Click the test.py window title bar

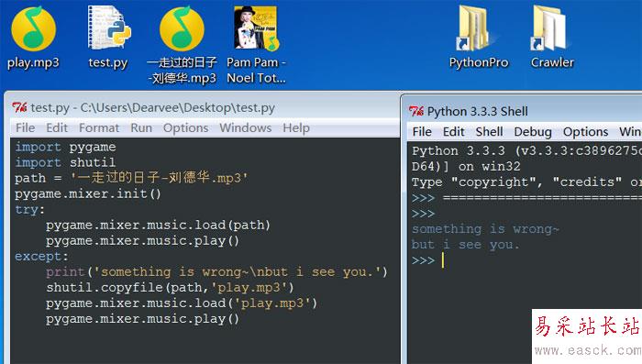tap(204, 107)
